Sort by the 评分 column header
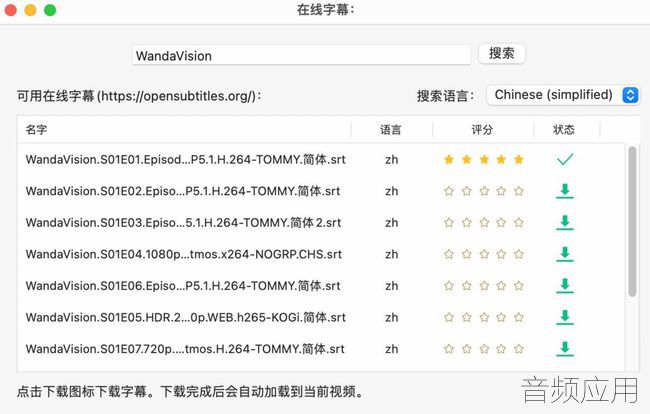 483,130
